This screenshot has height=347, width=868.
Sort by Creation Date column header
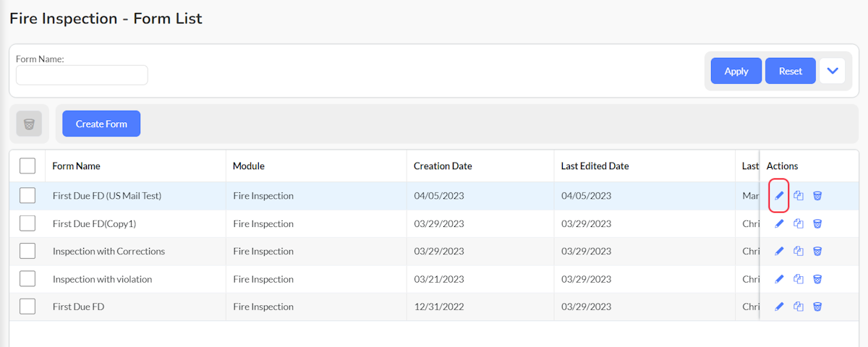[x=443, y=166]
